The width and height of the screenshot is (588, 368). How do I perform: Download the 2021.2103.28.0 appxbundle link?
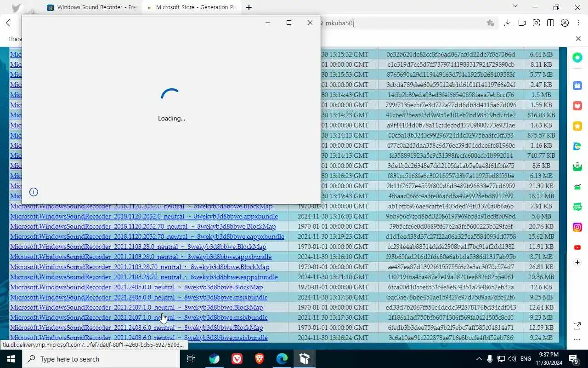pyautogui.click(x=141, y=257)
